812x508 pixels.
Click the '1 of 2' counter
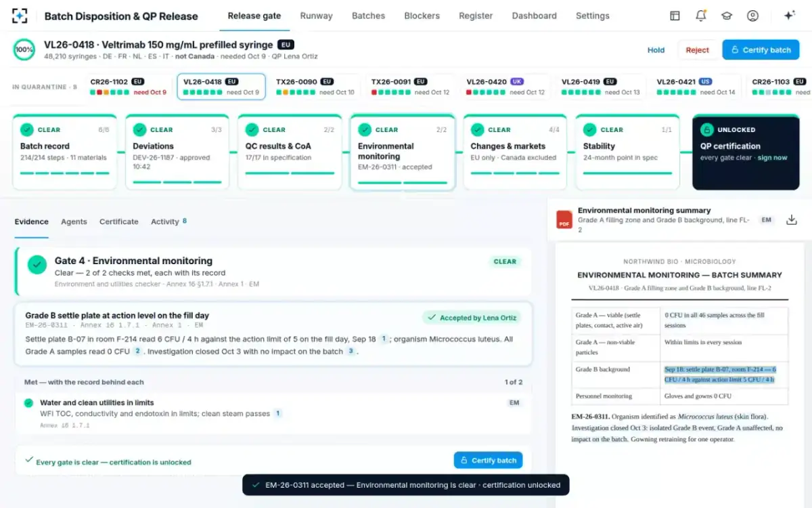(514, 383)
